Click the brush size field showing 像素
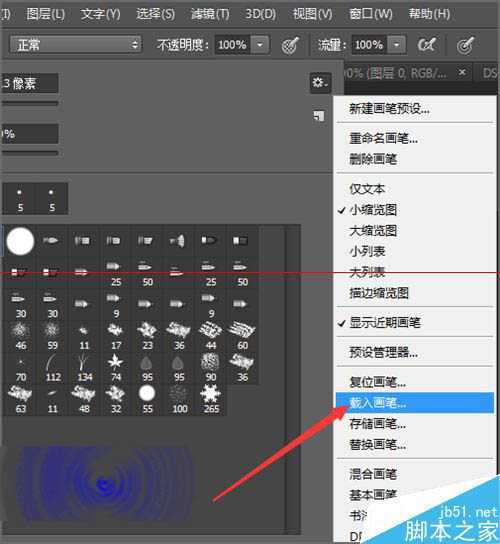 tap(30, 83)
